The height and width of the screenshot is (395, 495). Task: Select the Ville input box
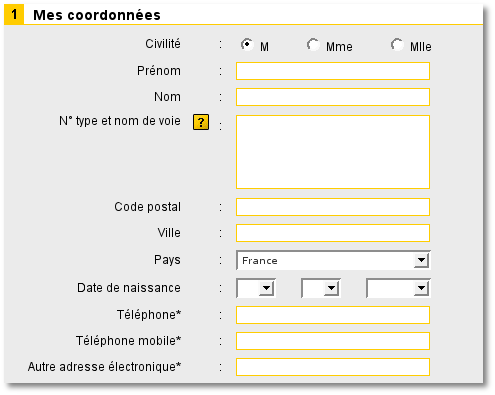tap(333, 233)
